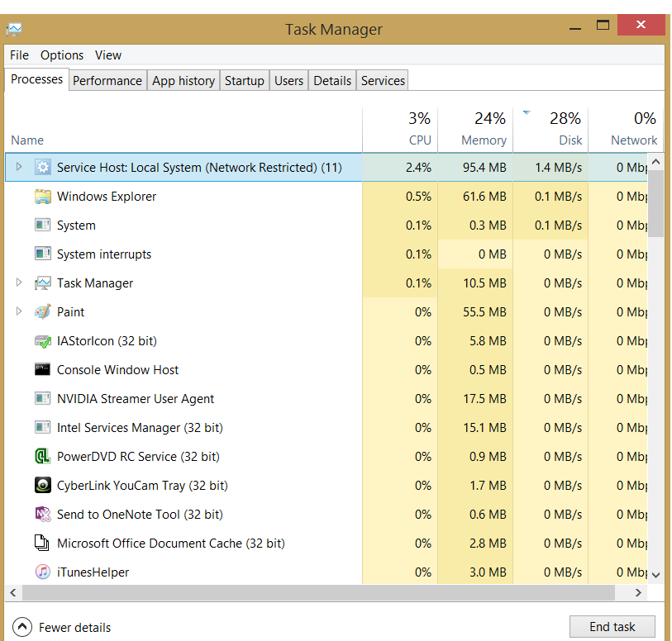Sort processes by CPU column
The image size is (672, 641).
click(x=400, y=130)
